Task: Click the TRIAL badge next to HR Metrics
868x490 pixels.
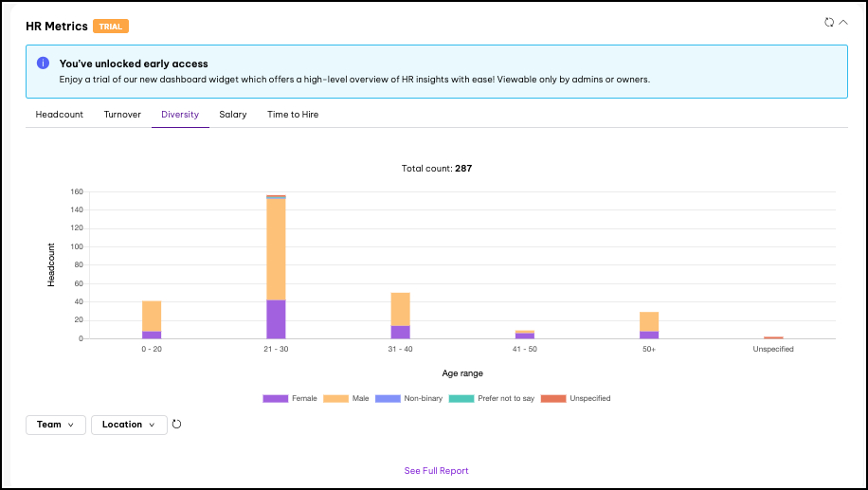Action: pyautogui.click(x=111, y=27)
